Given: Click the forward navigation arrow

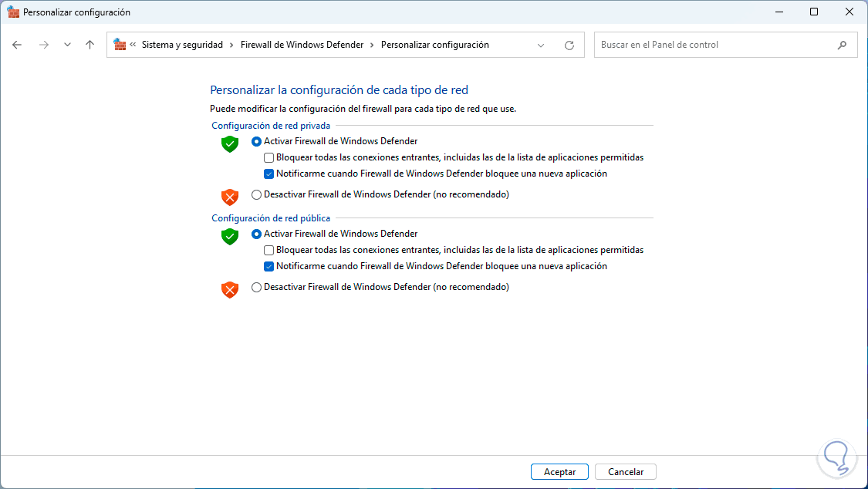Looking at the screenshot, I should [x=44, y=45].
